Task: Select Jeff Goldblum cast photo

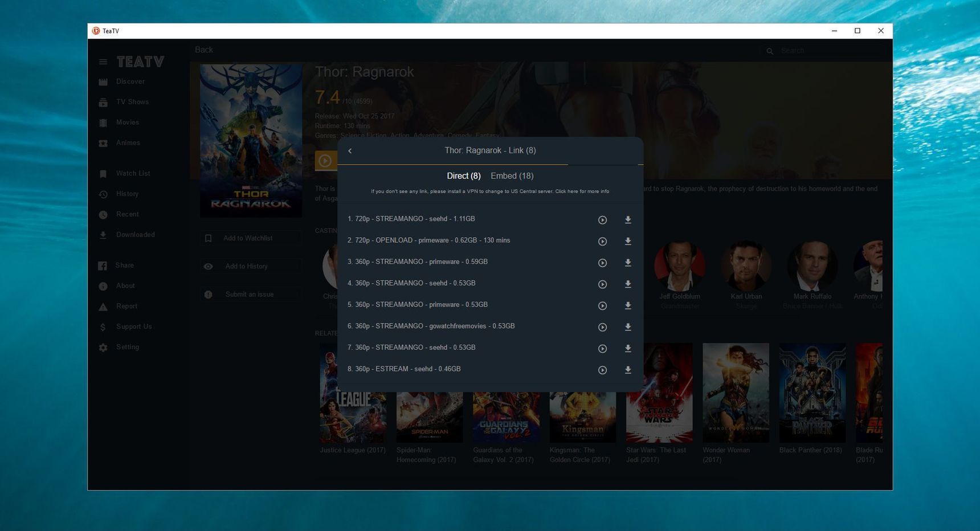Action: pyautogui.click(x=680, y=266)
